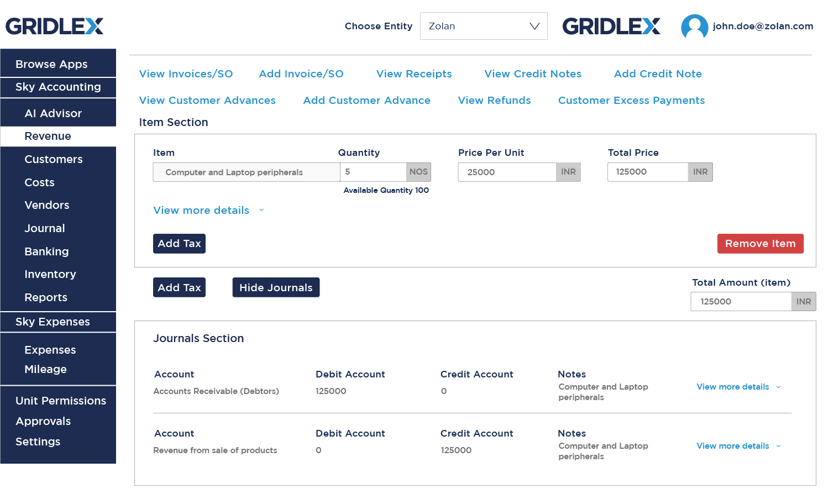Open the Add Credit Note link
The image size is (839, 504).
click(x=658, y=74)
